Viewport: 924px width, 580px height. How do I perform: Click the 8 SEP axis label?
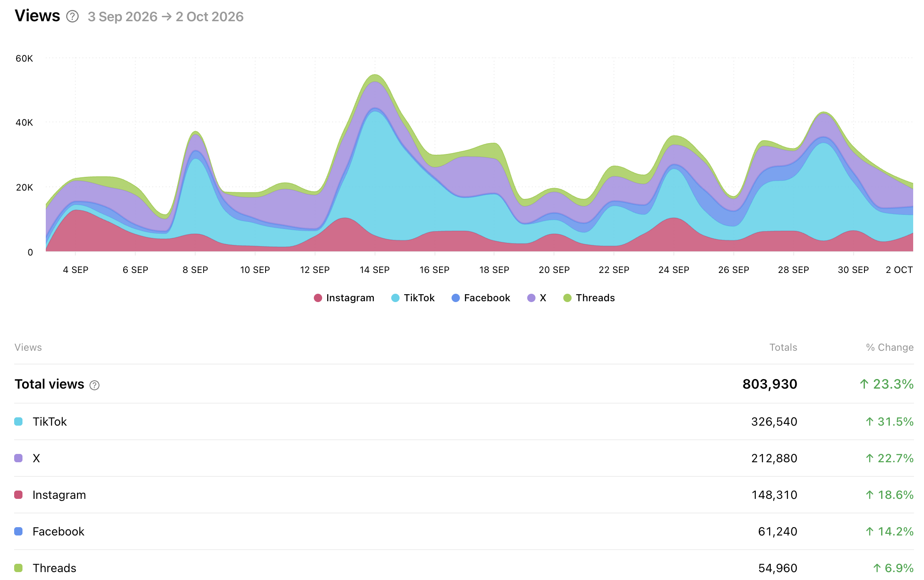(x=195, y=270)
